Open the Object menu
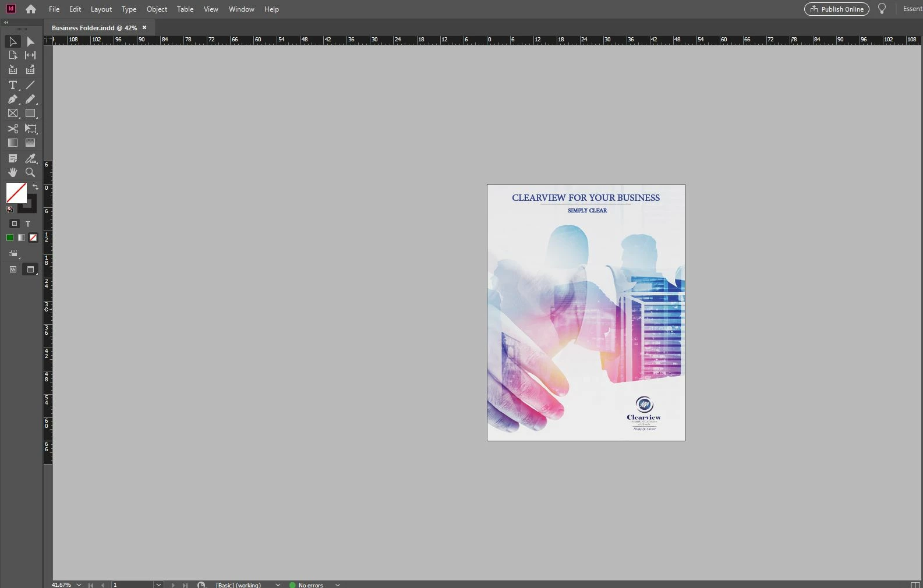Viewport: 923px width, 588px height. [x=157, y=9]
